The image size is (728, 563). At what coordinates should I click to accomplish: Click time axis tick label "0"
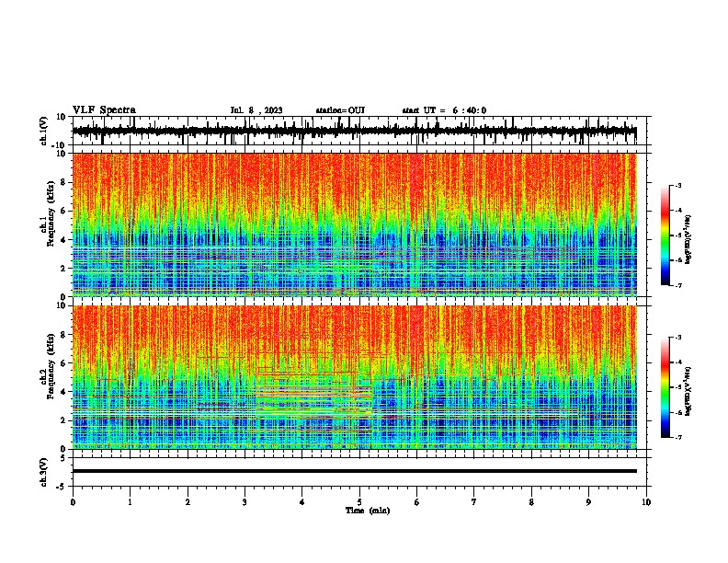(x=73, y=501)
